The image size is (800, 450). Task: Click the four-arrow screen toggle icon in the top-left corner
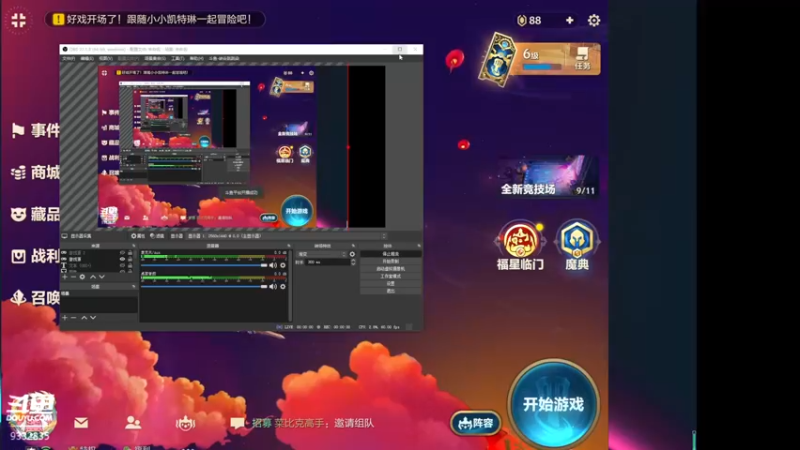tap(18, 20)
